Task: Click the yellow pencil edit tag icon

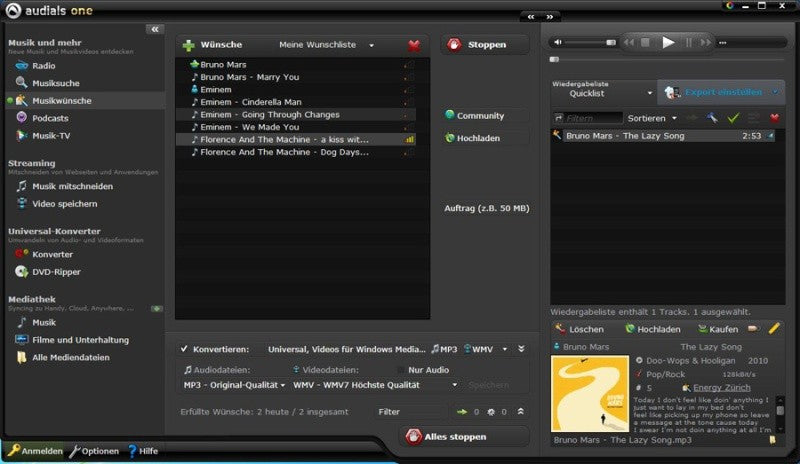Action: [x=774, y=329]
